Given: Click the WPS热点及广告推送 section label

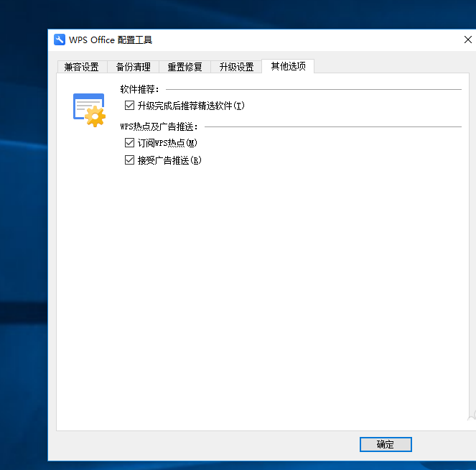Looking at the screenshot, I should (x=159, y=126).
